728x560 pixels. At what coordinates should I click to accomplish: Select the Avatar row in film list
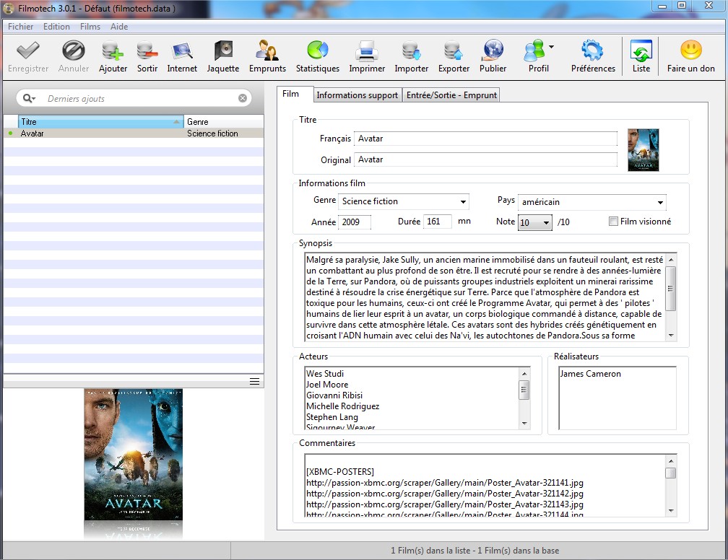point(133,134)
